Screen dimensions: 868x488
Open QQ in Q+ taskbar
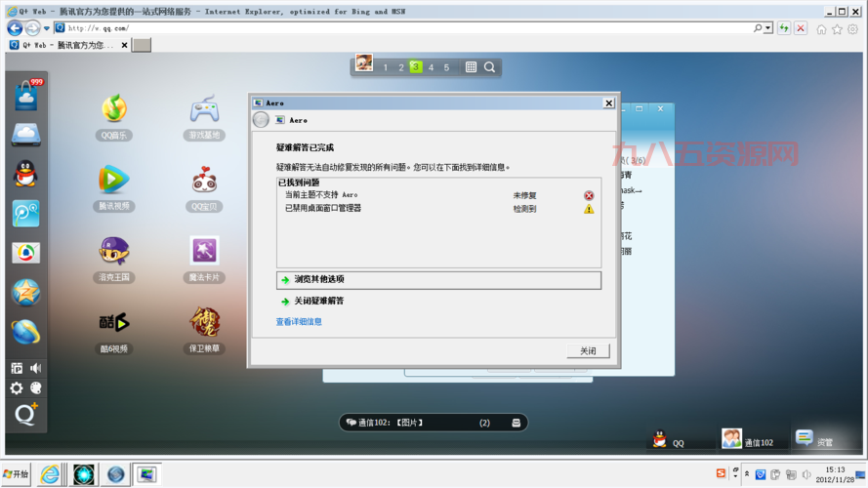point(669,440)
